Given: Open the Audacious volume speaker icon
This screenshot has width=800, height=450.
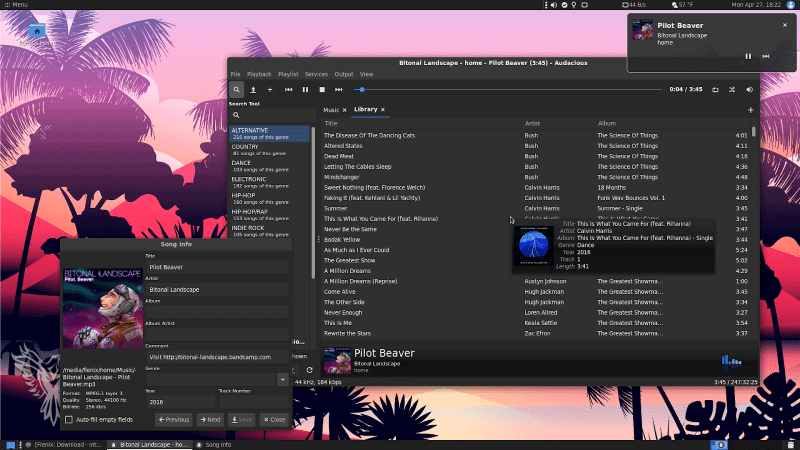Looking at the screenshot, I should point(749,89).
